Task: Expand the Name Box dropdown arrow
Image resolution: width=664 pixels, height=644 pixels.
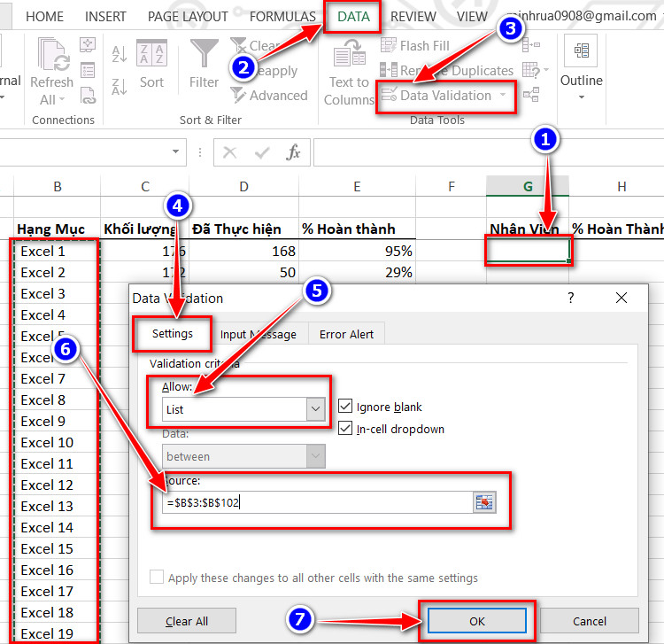Action: [x=176, y=152]
